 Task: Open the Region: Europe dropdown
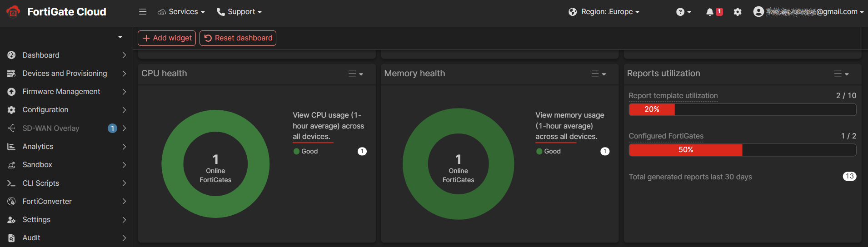click(604, 12)
